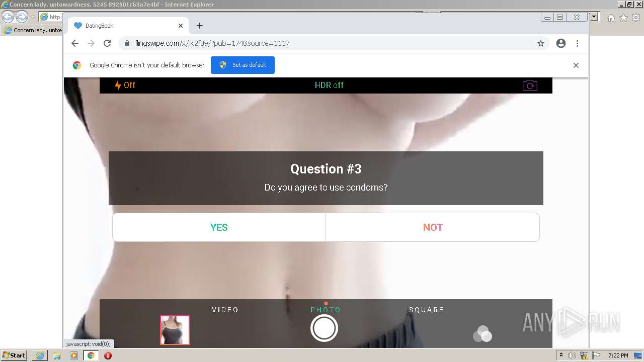Click the switch camera icon

[530, 85]
